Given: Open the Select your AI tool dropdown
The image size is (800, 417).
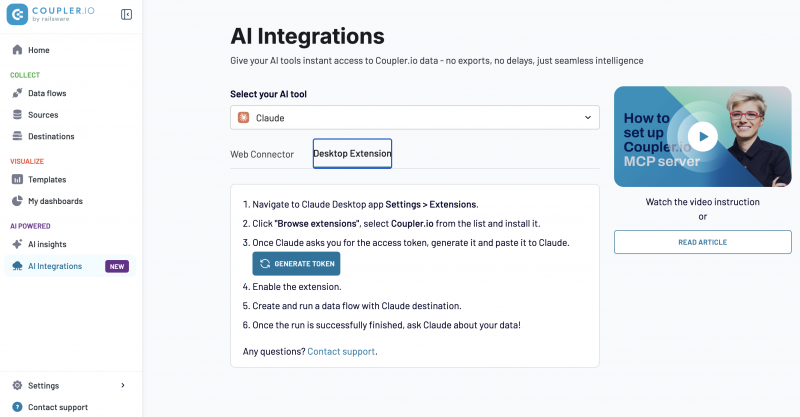Looking at the screenshot, I should (x=415, y=118).
